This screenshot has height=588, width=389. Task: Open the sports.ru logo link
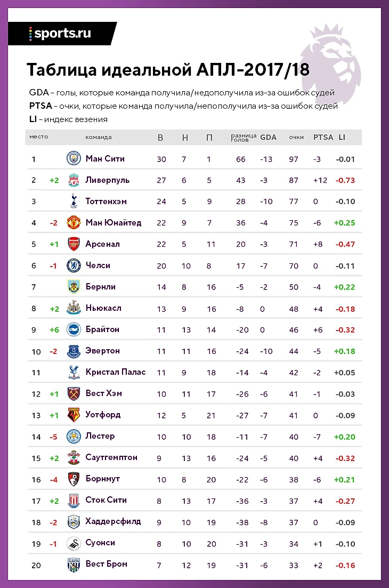(60, 33)
